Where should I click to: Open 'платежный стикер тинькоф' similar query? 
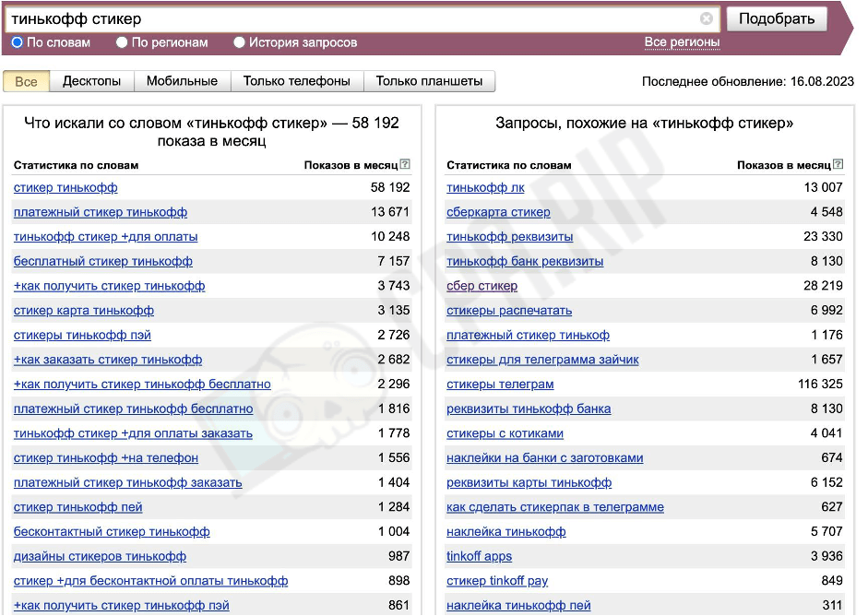tap(529, 336)
